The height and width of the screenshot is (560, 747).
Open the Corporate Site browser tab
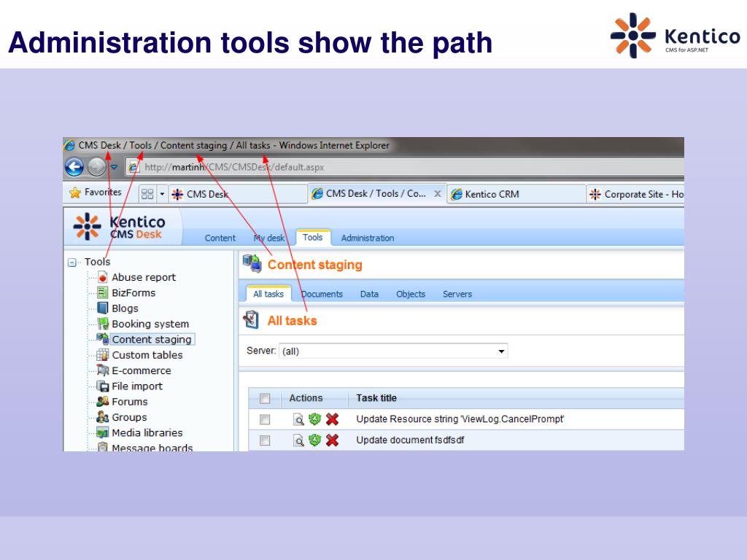coord(635,194)
